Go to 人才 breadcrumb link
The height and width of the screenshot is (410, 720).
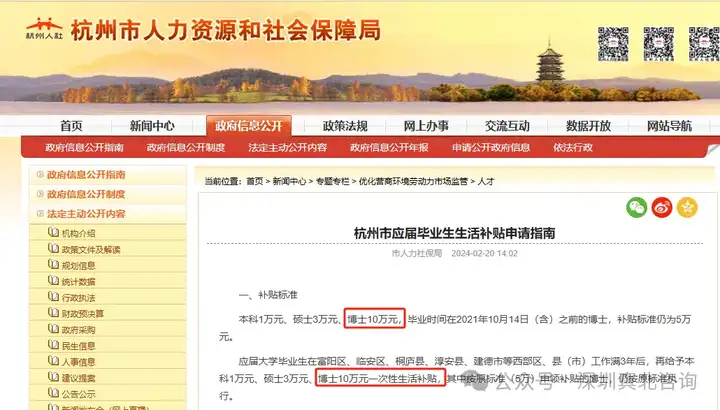[486, 181]
